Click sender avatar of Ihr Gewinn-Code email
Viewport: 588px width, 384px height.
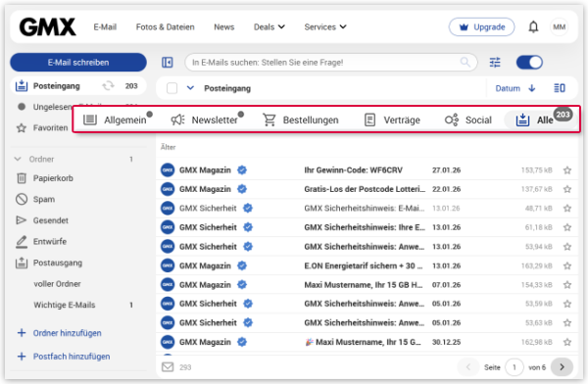pos(168,170)
